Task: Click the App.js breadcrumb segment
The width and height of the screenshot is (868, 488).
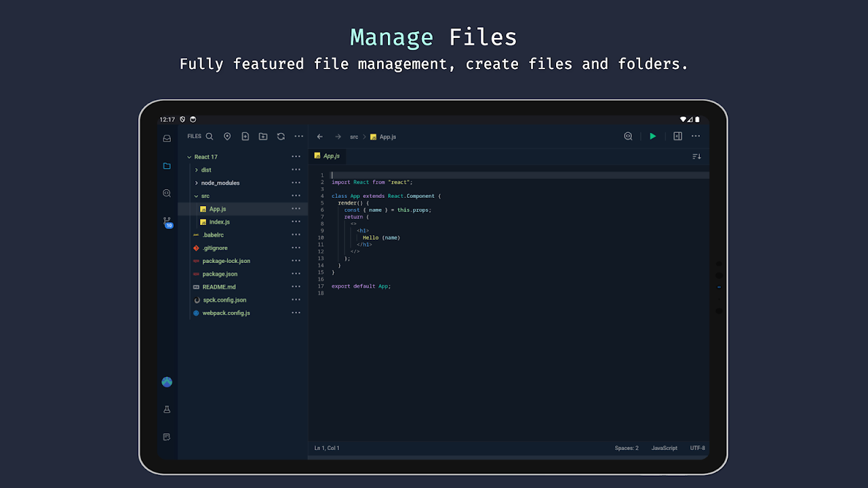Action: (383, 137)
